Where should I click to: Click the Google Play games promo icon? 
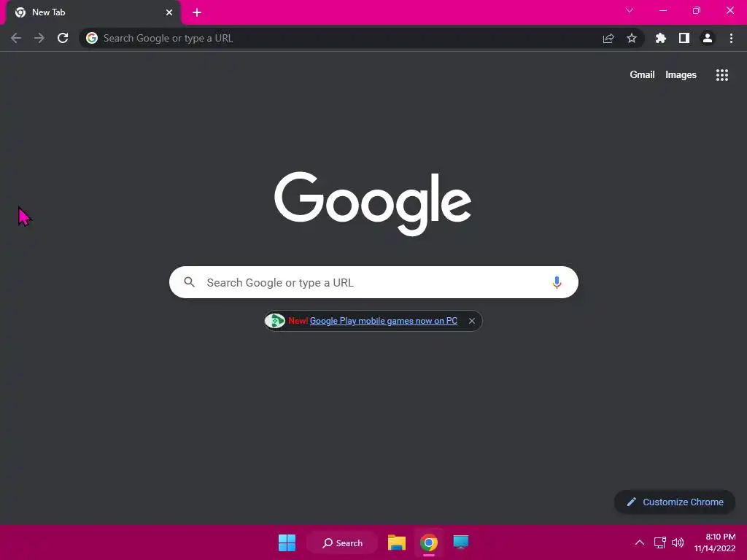pos(275,321)
